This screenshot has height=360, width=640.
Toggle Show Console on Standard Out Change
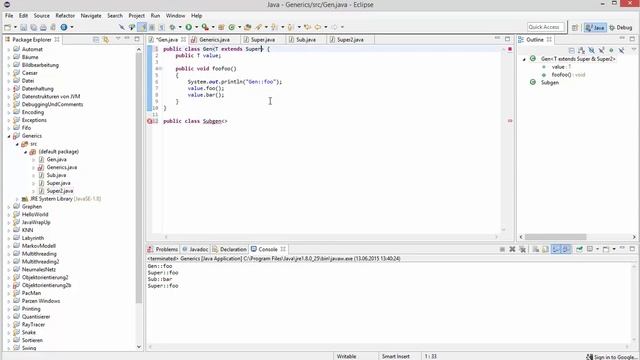point(556,249)
